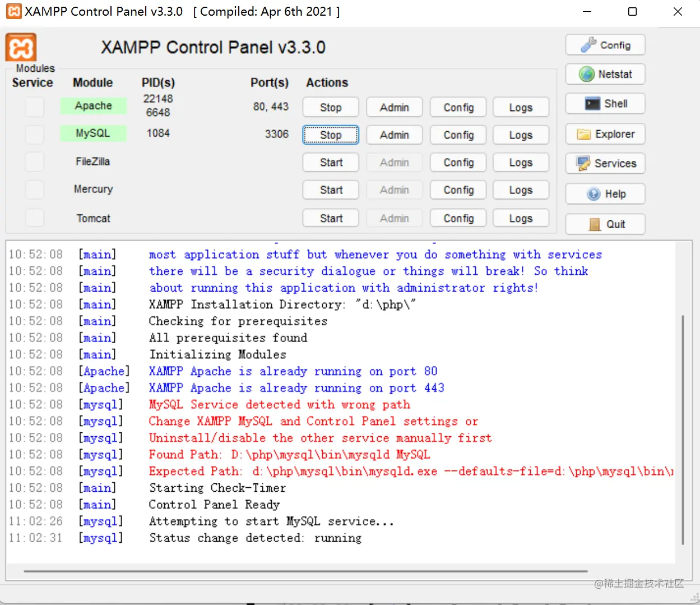Click log line 'Attempting to start MySQL service...'
The width and height of the screenshot is (700, 605).
[x=271, y=521]
